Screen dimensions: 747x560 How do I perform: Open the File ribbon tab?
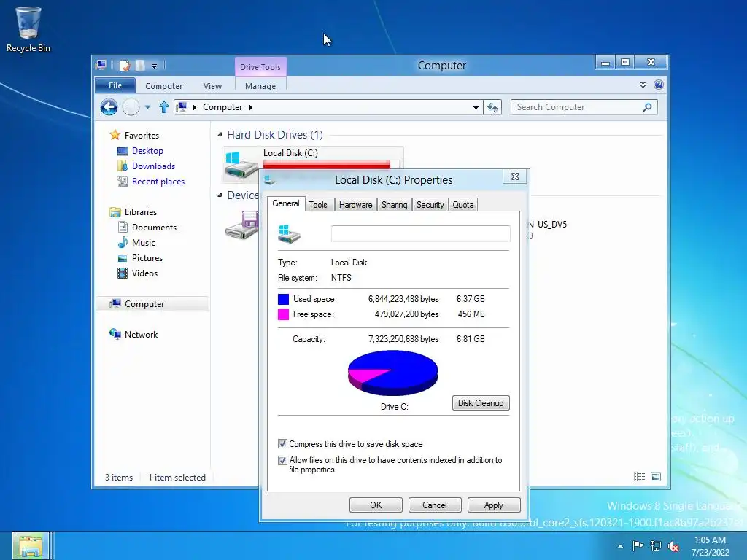coord(115,85)
